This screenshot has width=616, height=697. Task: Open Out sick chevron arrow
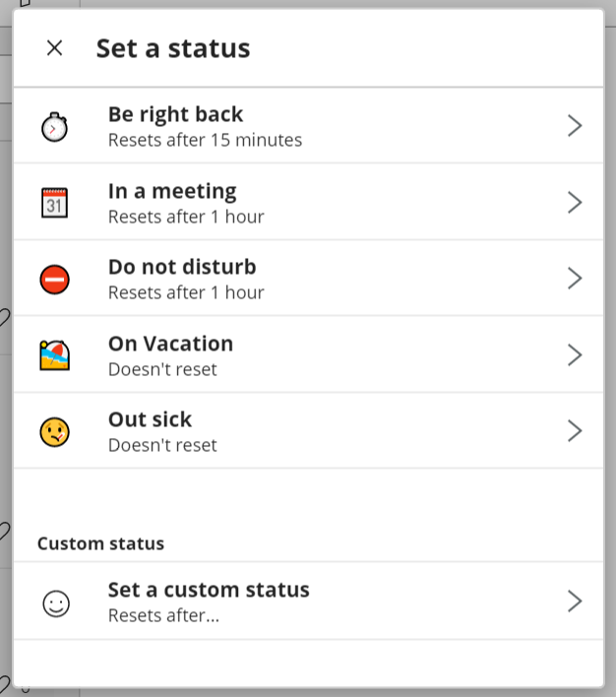point(575,431)
